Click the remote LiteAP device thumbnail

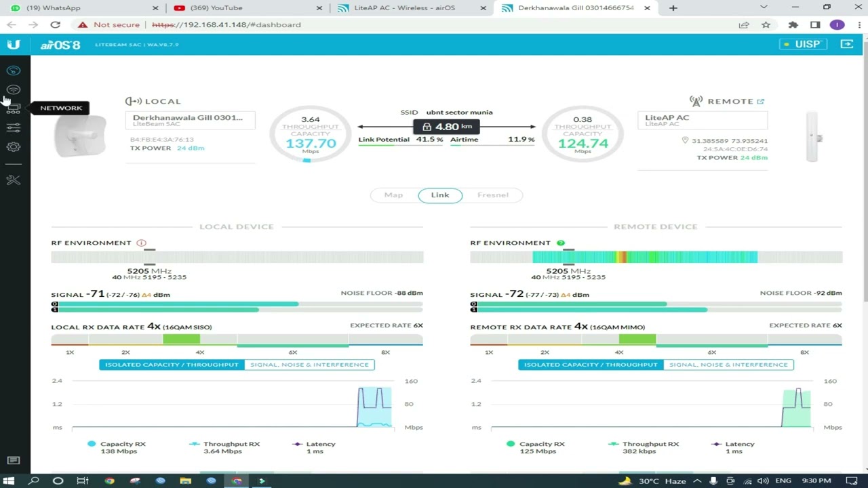tap(812, 137)
